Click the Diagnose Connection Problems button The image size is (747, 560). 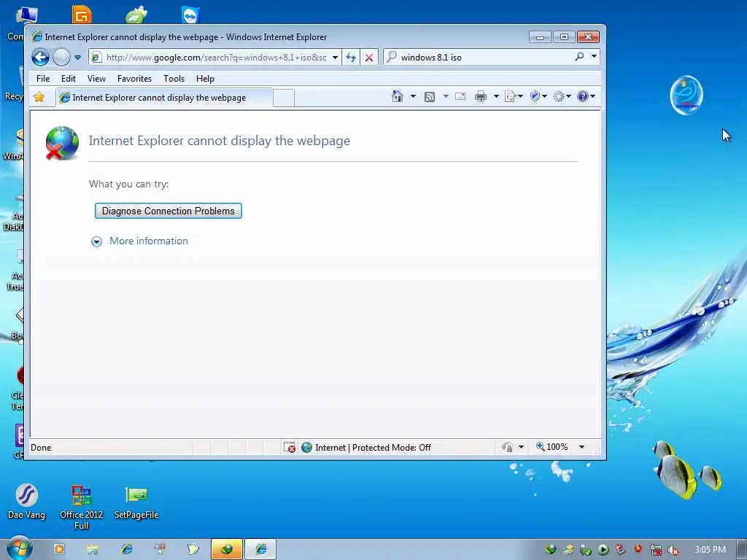169,211
